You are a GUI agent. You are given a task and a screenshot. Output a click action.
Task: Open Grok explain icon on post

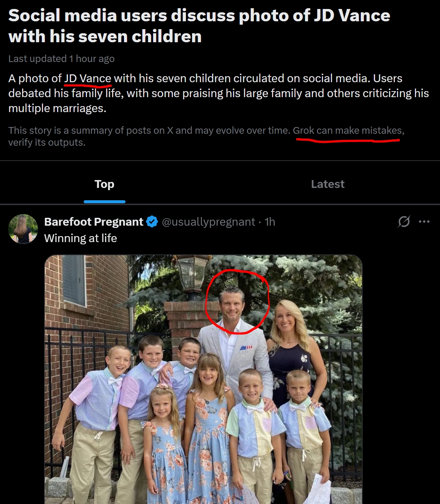click(404, 222)
